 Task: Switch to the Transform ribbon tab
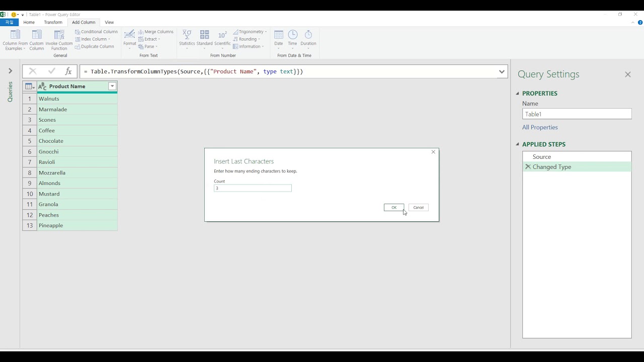point(53,22)
